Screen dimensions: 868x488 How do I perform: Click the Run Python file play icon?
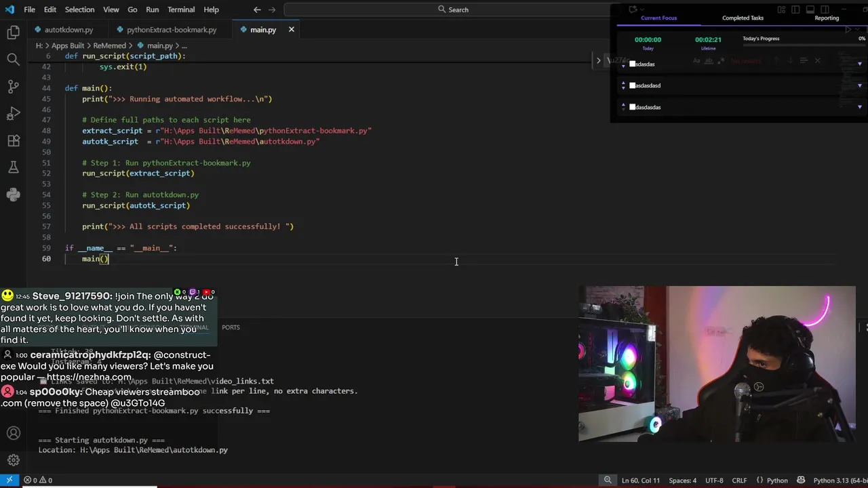[x=848, y=30]
